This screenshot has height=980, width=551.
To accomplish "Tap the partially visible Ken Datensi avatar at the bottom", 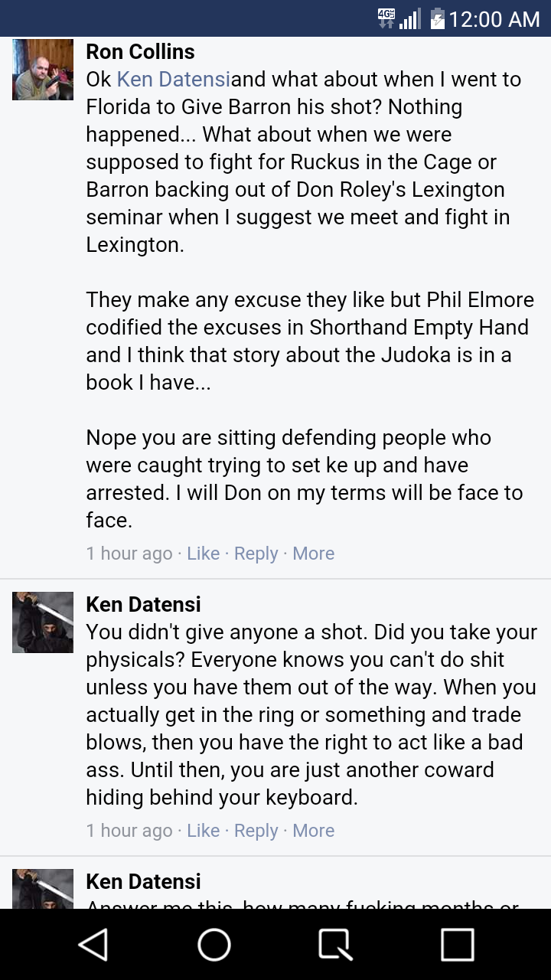I will tap(43, 889).
